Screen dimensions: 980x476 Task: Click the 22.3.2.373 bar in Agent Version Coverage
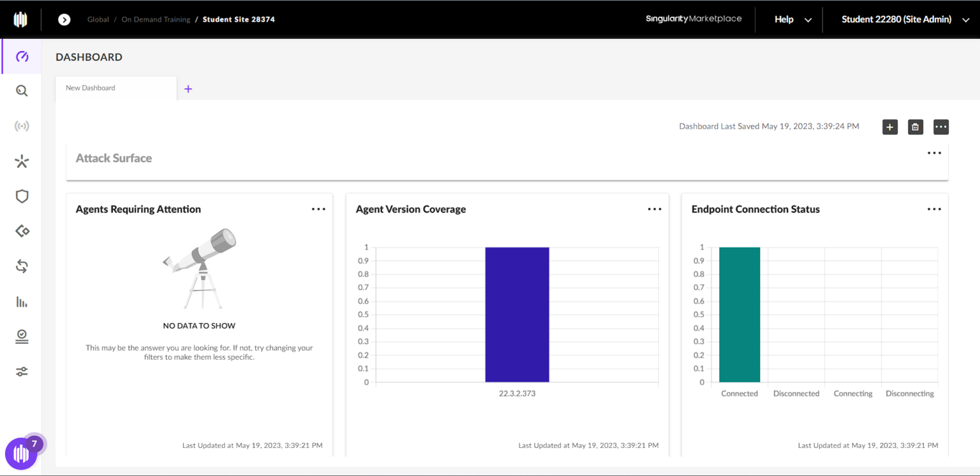click(x=517, y=314)
